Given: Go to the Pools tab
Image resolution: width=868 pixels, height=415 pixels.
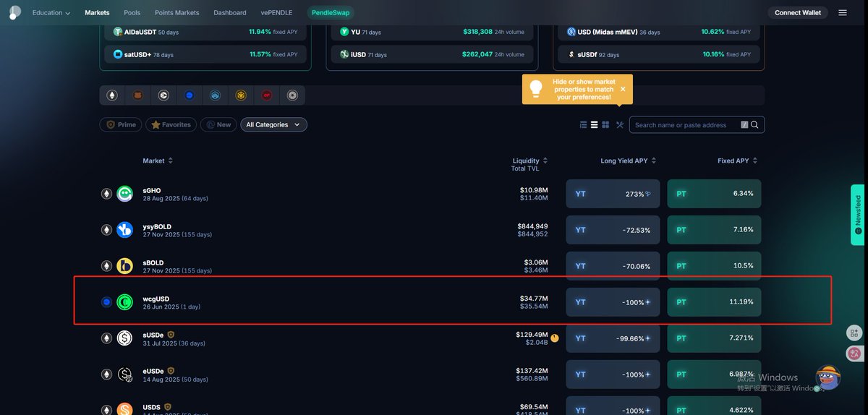Looking at the screenshot, I should click(x=132, y=13).
